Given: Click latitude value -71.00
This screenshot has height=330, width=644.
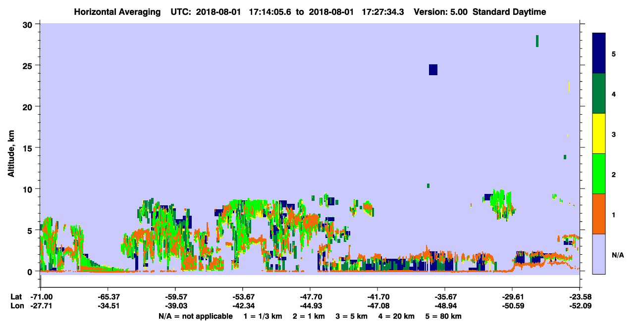Looking at the screenshot, I should (x=42, y=297).
